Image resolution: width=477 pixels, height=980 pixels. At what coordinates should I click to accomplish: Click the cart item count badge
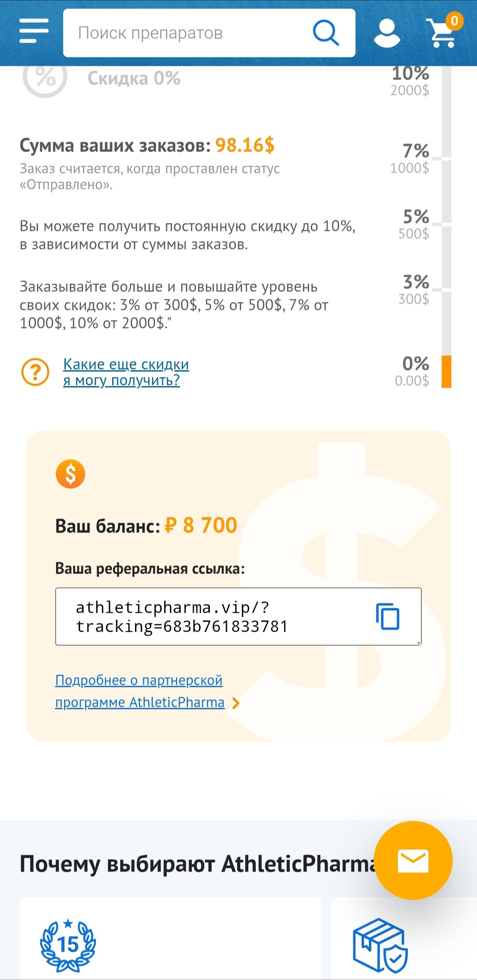[x=454, y=20]
